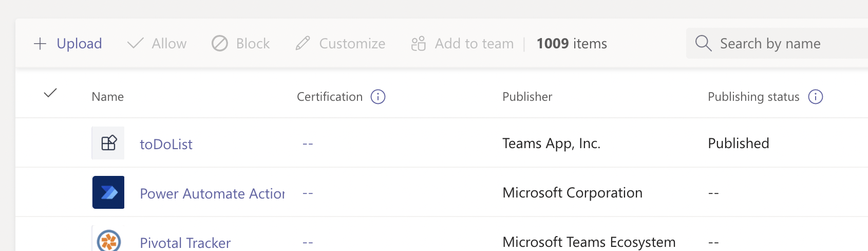Open the Power Automate Actions link
The height and width of the screenshot is (251, 868).
click(212, 194)
